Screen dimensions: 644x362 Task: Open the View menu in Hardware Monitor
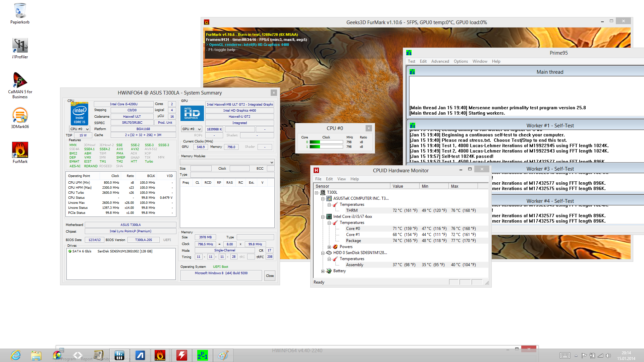coord(341,179)
